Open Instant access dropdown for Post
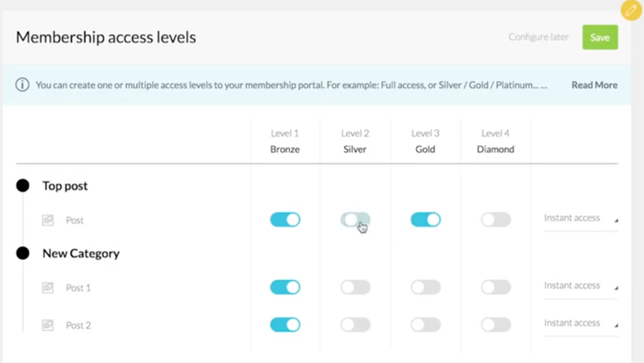Viewport: 644px width, 363px height. click(580, 218)
